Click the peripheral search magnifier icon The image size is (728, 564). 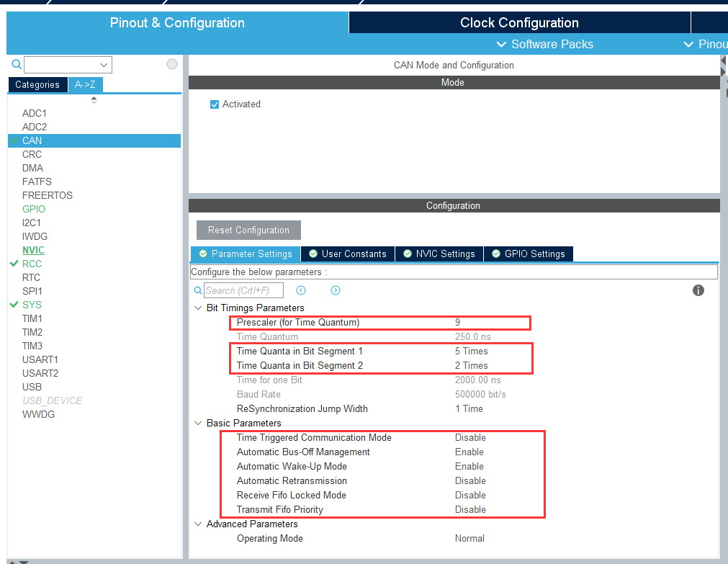point(17,64)
